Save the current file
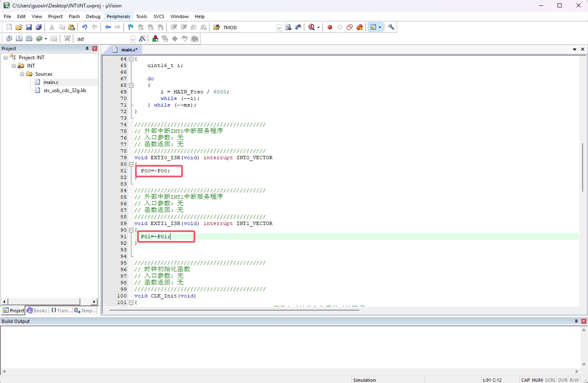 [x=29, y=27]
